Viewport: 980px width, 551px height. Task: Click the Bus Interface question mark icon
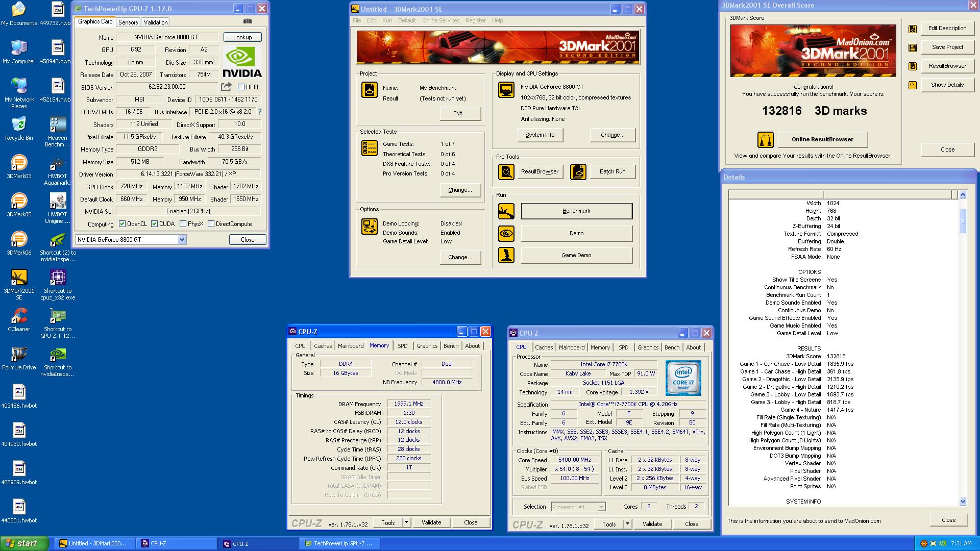(x=259, y=112)
